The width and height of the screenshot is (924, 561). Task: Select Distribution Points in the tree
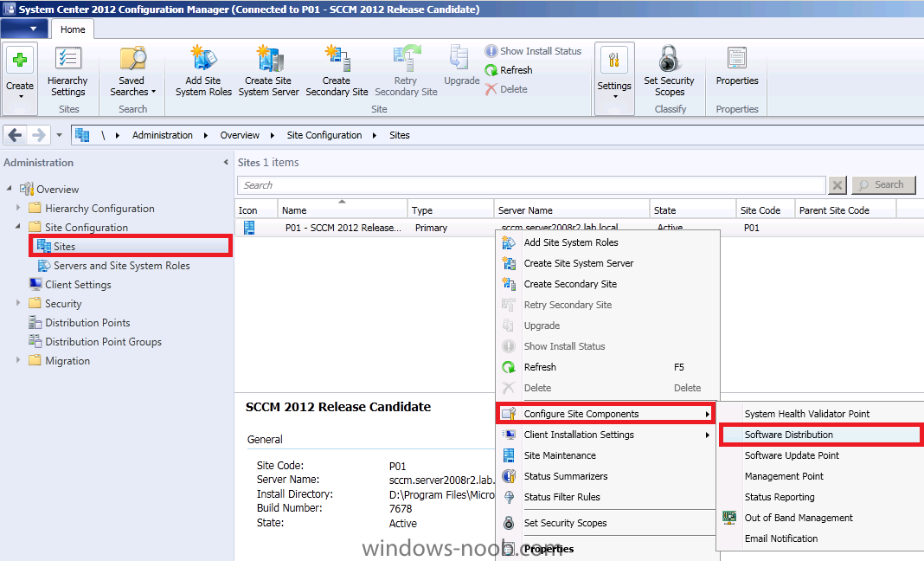point(87,323)
